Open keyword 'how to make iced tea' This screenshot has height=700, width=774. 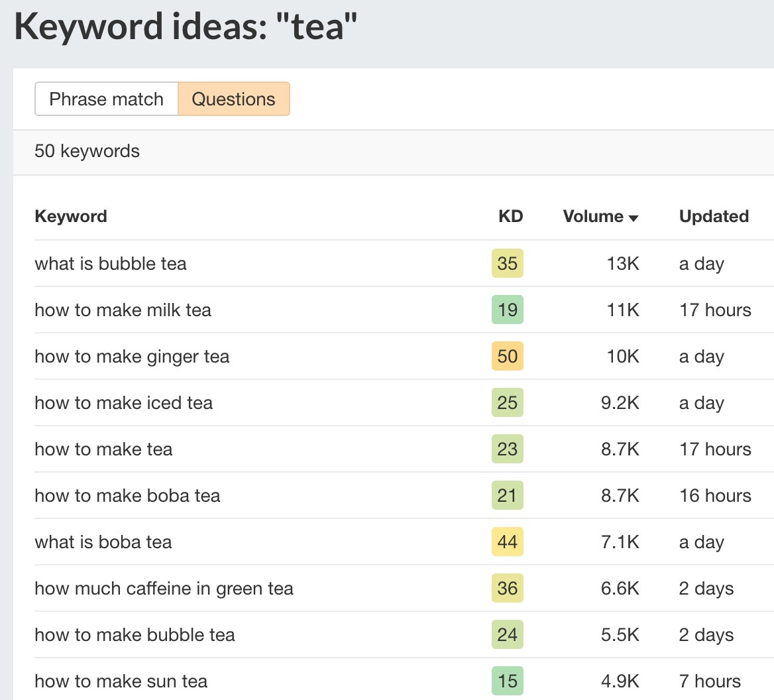pyautogui.click(x=123, y=403)
